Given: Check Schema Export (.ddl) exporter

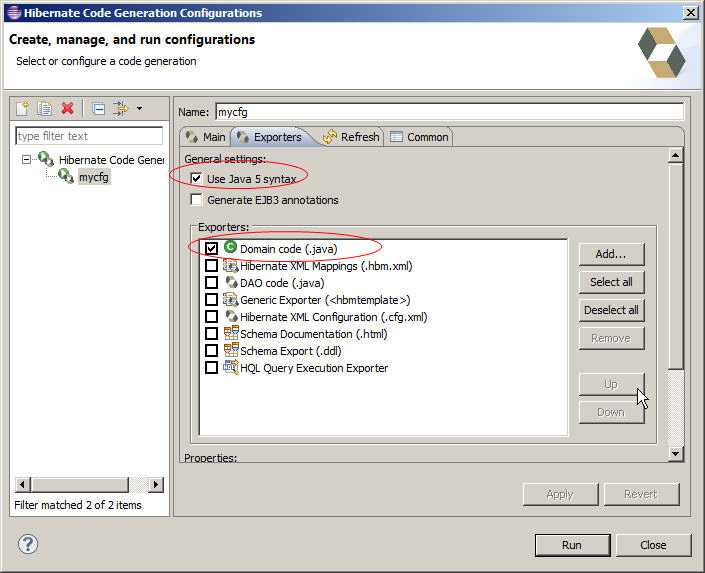Looking at the screenshot, I should coord(211,350).
